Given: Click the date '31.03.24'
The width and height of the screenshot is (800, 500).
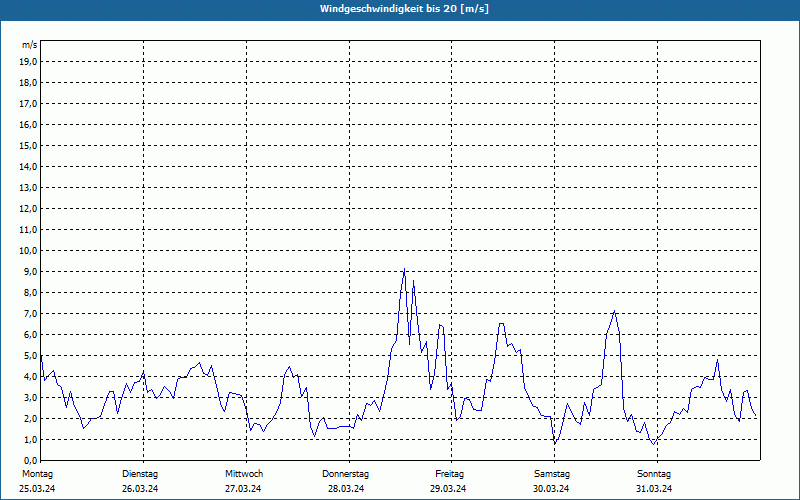Looking at the screenshot, I should [x=654, y=489].
